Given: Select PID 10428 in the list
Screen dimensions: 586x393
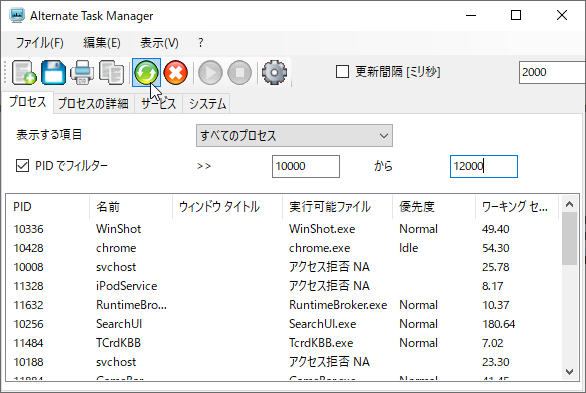Looking at the screenshot, I should tap(28, 248).
